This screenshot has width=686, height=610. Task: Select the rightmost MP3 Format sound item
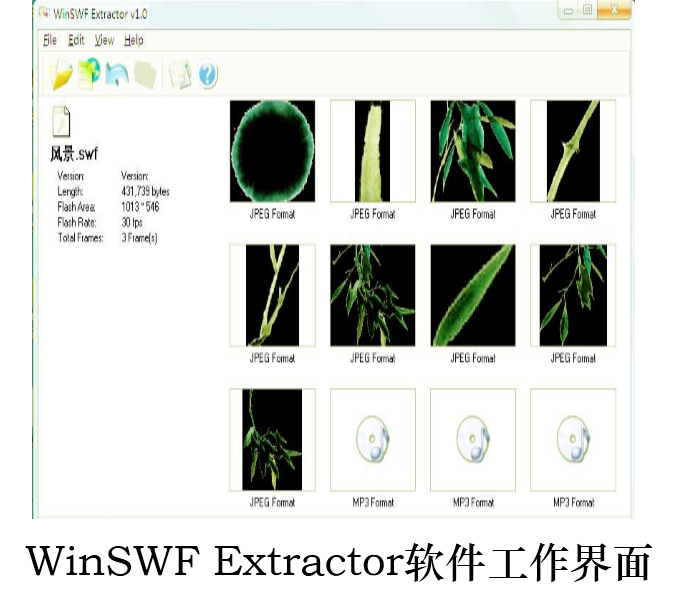(x=573, y=440)
